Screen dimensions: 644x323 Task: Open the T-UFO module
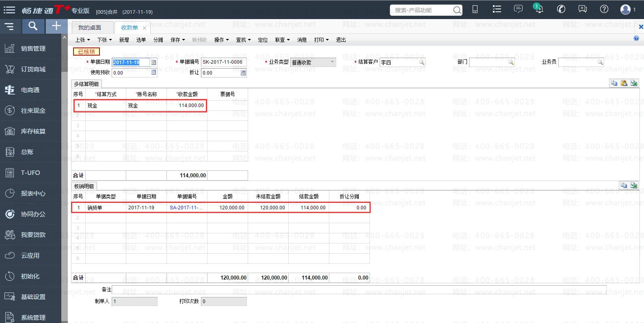click(x=31, y=173)
